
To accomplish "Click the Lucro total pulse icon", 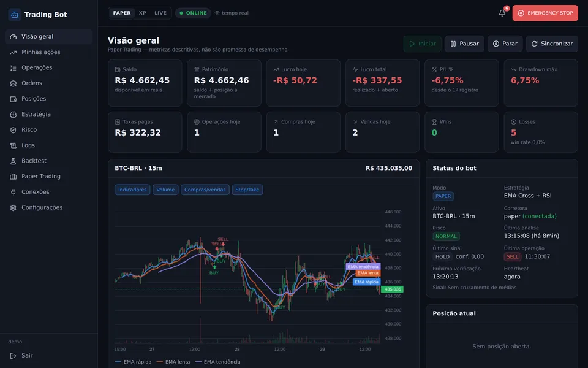I will click(355, 69).
